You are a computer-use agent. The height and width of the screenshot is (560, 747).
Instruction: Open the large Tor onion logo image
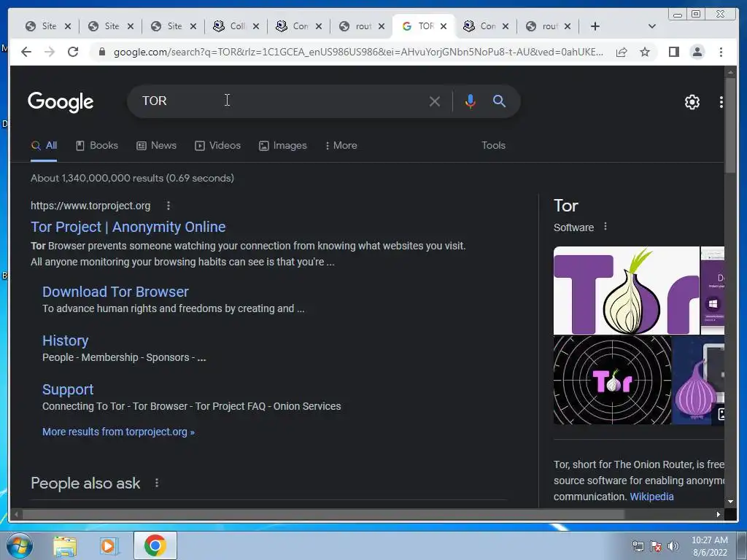[627, 290]
